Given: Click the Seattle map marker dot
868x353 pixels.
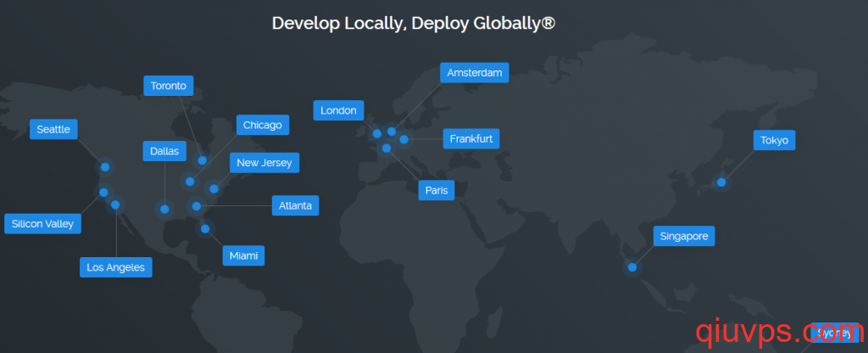Looking at the screenshot, I should pos(105,167).
